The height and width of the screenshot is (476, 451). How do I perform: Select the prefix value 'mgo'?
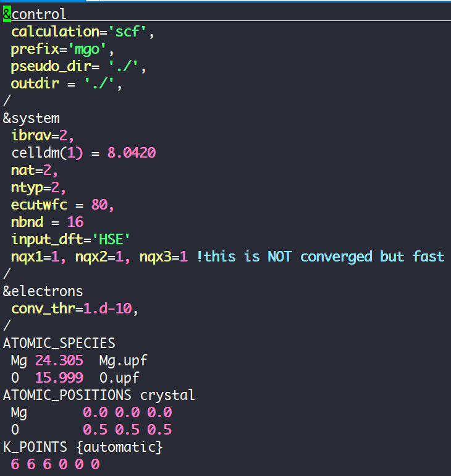pos(87,49)
